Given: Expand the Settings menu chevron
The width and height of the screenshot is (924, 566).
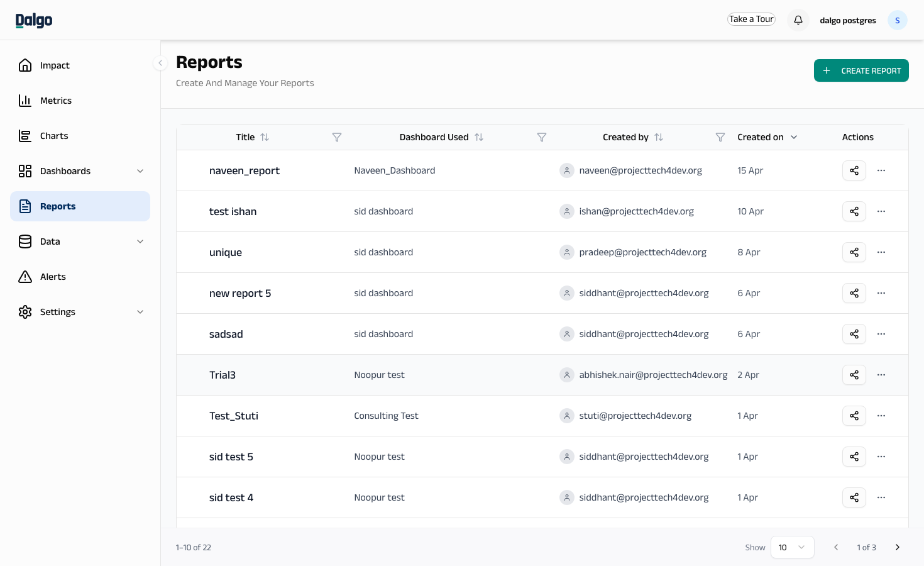Looking at the screenshot, I should [x=140, y=312].
